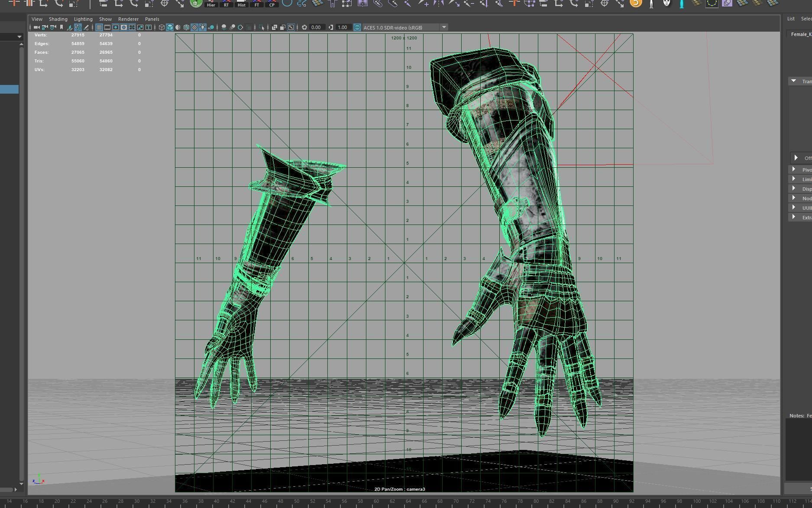Toggle 2D Pan/Zoom icon
The width and height of the screenshot is (812, 508).
coord(78,27)
